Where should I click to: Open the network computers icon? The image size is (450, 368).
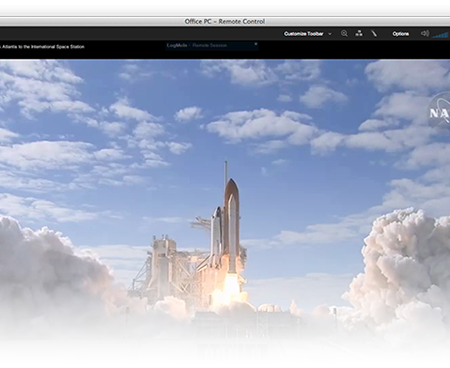click(x=359, y=33)
